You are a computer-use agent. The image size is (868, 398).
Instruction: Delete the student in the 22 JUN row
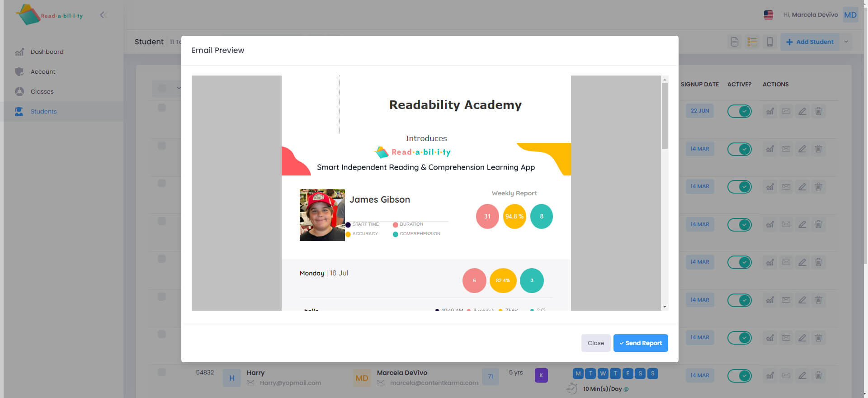coord(818,111)
